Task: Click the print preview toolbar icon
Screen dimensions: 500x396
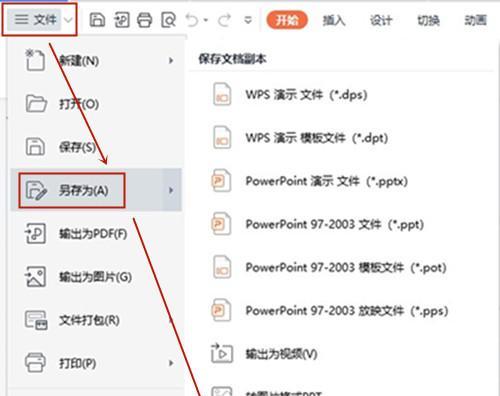Action: pos(168,20)
